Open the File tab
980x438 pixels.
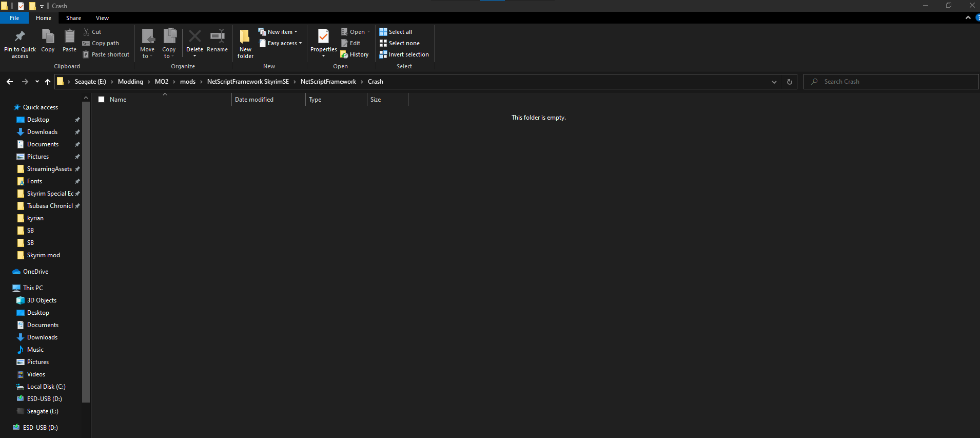point(14,18)
